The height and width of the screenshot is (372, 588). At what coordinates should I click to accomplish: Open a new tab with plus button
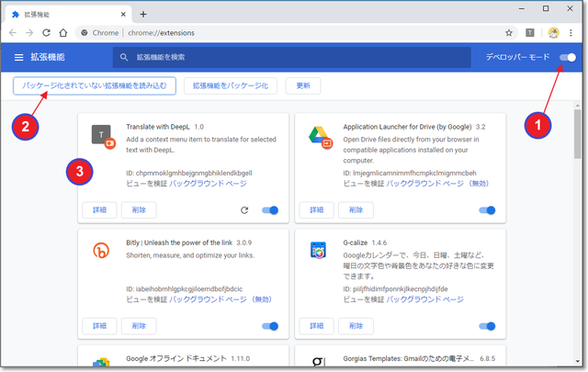(142, 12)
